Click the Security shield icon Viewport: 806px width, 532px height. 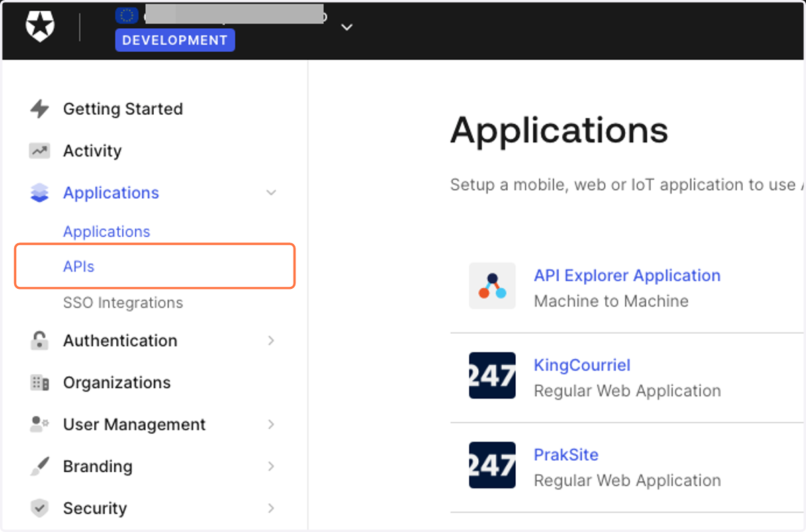40,508
